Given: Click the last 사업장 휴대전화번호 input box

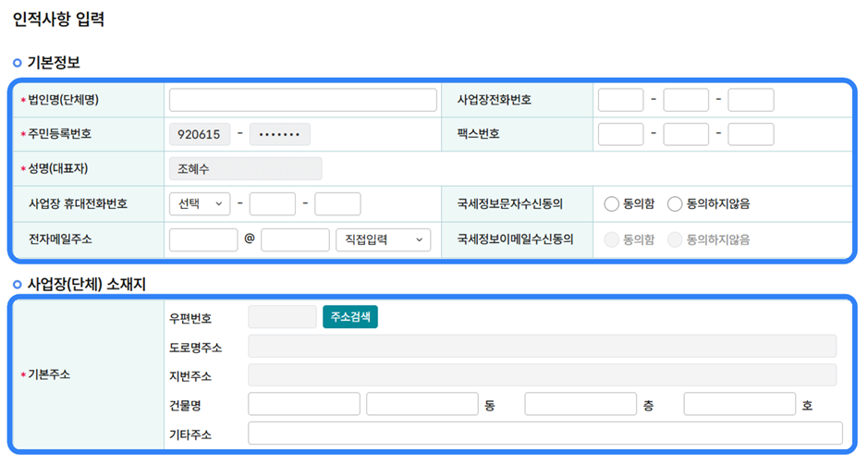Looking at the screenshot, I should click(337, 203).
